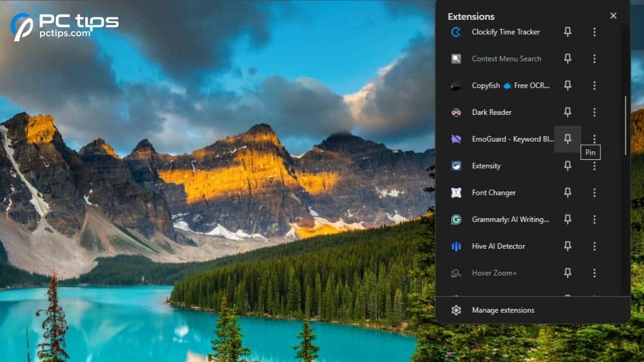Pin Grammarly extension to toolbar
The image size is (644, 362).
click(567, 219)
